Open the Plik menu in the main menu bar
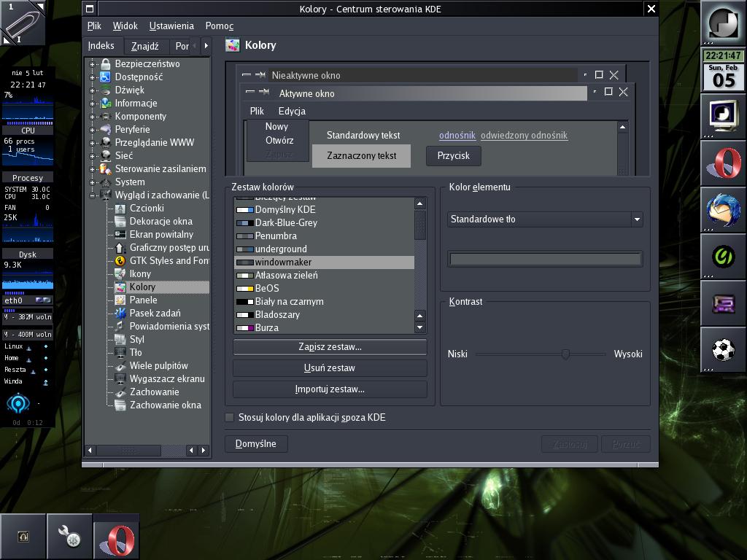The image size is (747, 560). (x=94, y=26)
